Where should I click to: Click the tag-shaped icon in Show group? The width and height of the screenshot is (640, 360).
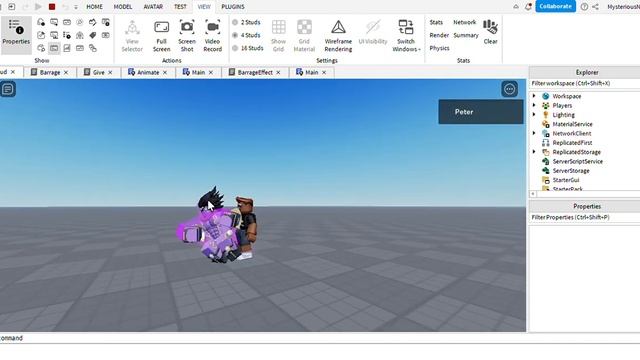point(93,35)
